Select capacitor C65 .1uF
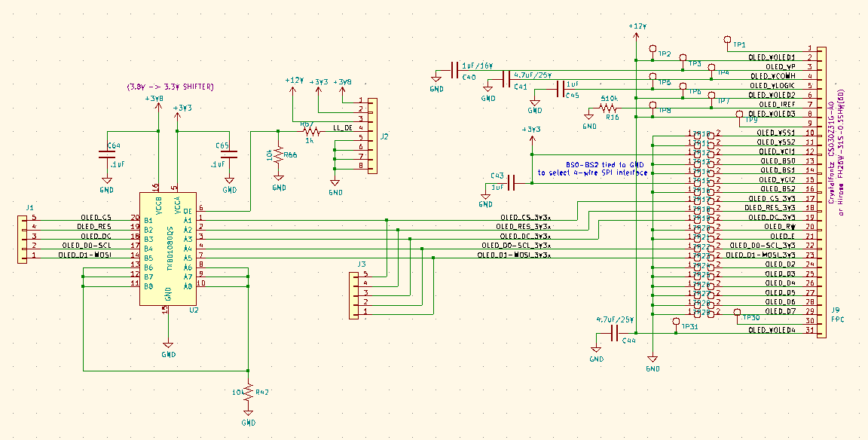Viewport: 868px width, 440px height. (230, 154)
